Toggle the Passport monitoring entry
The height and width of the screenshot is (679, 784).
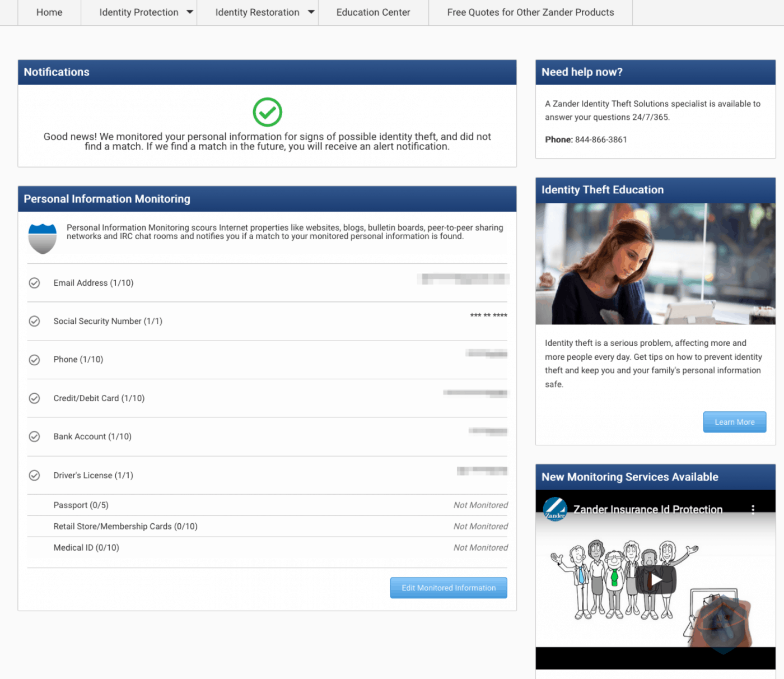point(81,505)
